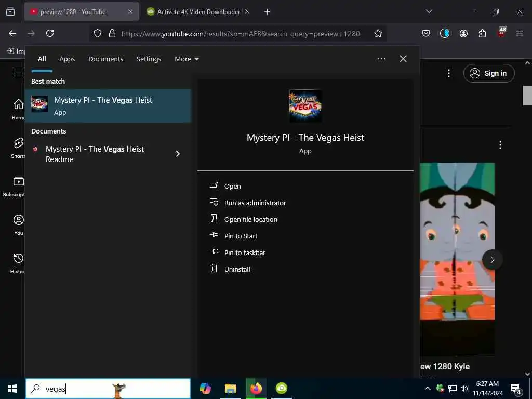Click the taskbar clock showing 6:27 AM
The height and width of the screenshot is (399, 532).
(x=487, y=389)
